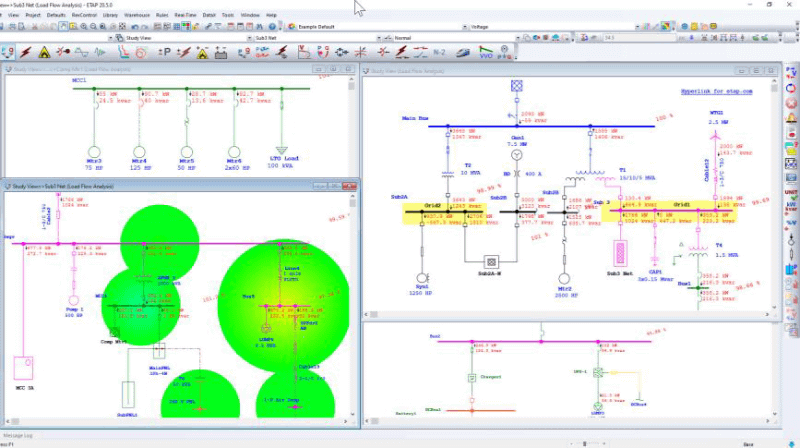Open Star Protective Device Coordination mode
The height and width of the screenshot is (448, 800).
[x=123, y=52]
